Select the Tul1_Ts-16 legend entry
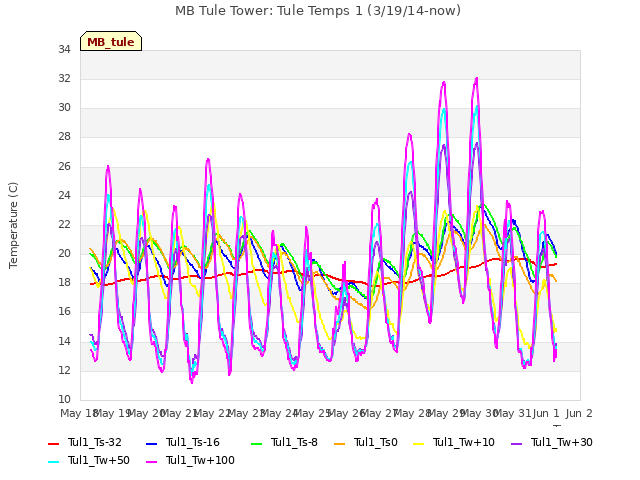The width and height of the screenshot is (640, 480). [x=182, y=442]
